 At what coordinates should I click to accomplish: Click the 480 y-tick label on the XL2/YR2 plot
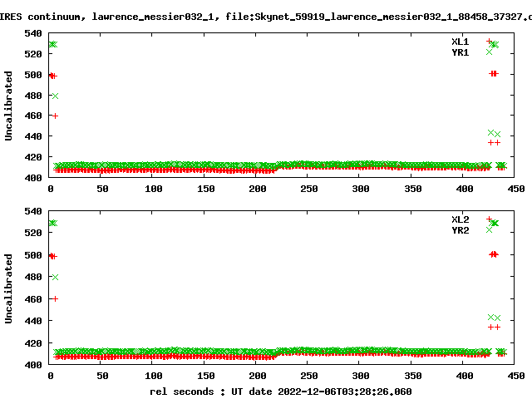[x=33, y=277]
